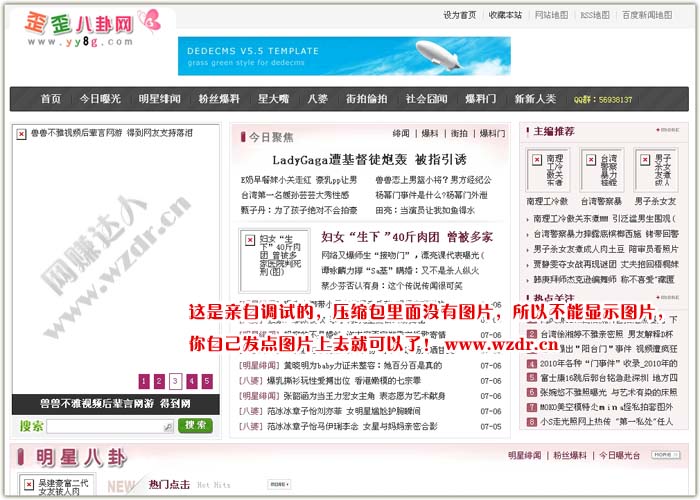
Task: Open slideshow caption 兽兽不雅视频后辈言网游
Action: pyautogui.click(x=115, y=404)
